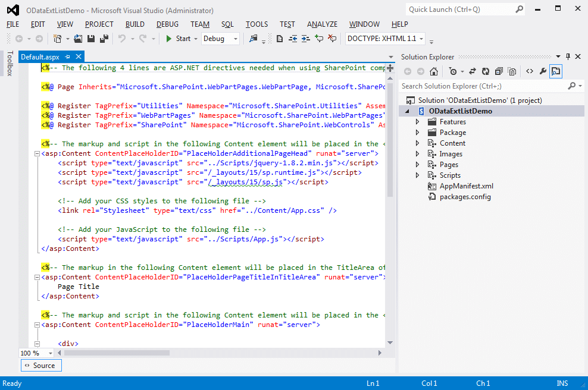Switch to Source view button

[40, 366]
